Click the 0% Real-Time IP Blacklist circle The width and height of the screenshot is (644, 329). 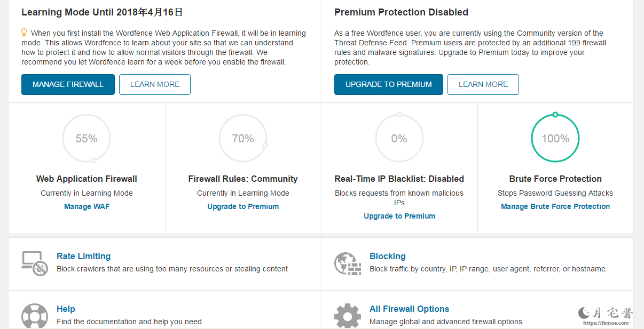[399, 139]
